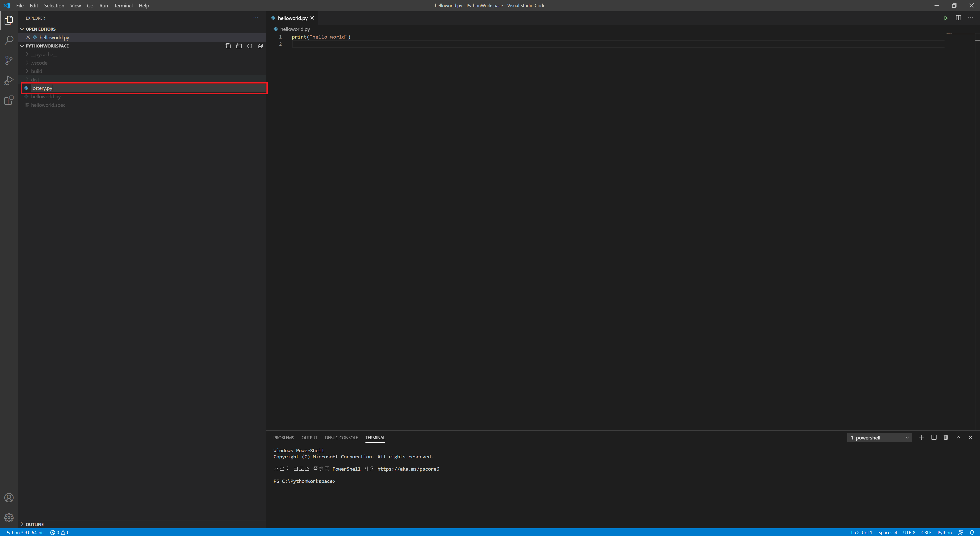Viewport: 980px width, 536px height.
Task: Split the editor to the right
Action: [x=958, y=18]
